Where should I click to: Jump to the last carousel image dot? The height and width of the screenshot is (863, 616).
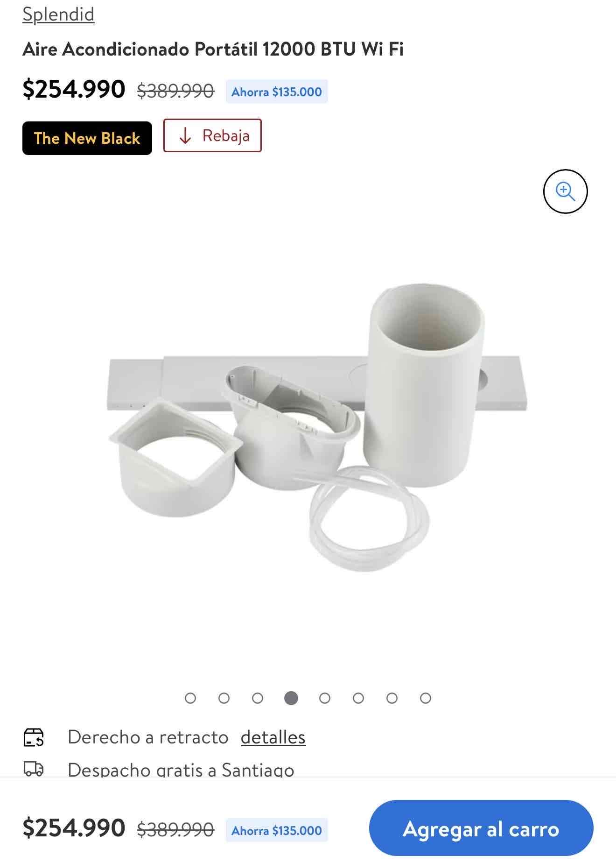pyautogui.click(x=426, y=698)
